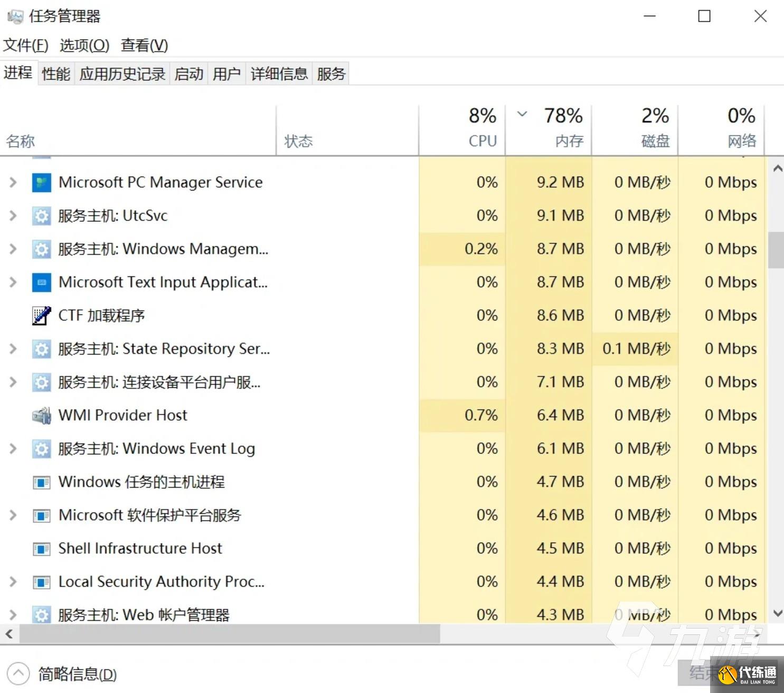Select the CTF 加载程序 process name
Image resolution: width=784 pixels, height=693 pixels.
(101, 316)
